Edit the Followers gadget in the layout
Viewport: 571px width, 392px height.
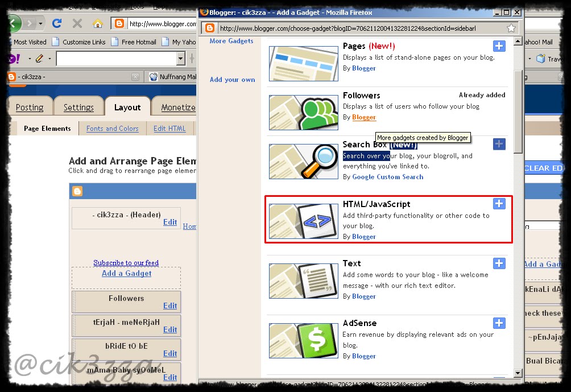(x=169, y=306)
